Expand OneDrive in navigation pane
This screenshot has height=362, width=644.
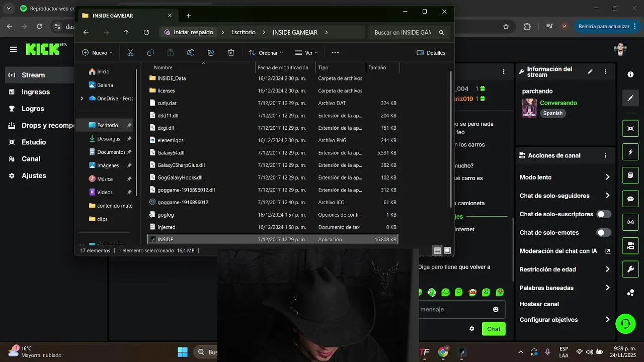pyautogui.click(x=82, y=99)
